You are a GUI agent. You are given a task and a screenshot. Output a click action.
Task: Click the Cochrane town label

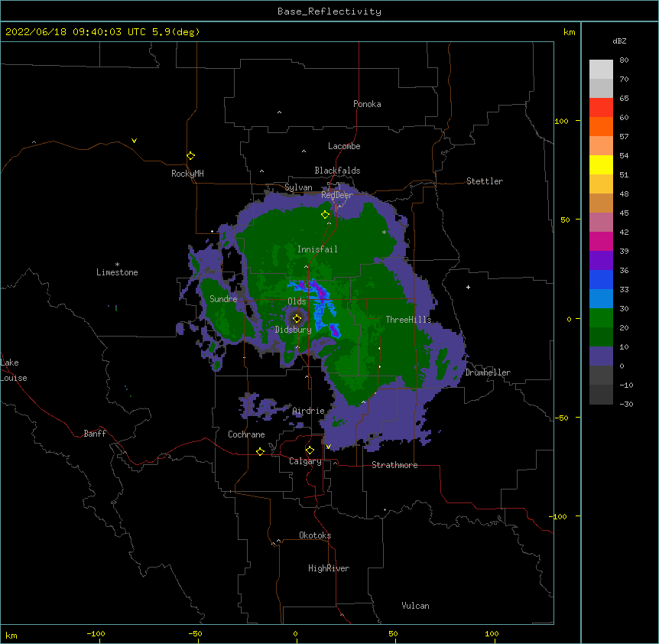(246, 434)
